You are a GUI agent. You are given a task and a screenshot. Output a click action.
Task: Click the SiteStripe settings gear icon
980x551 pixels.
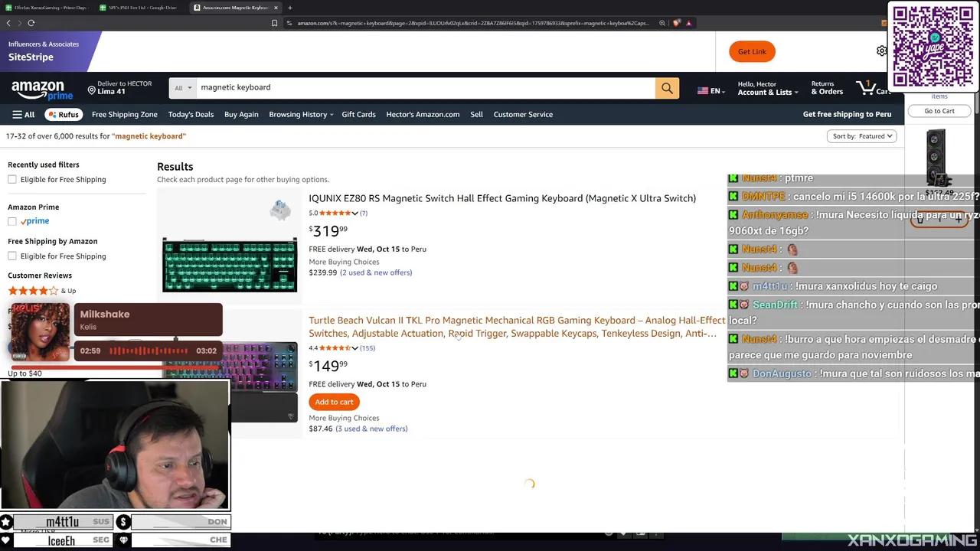pos(881,51)
